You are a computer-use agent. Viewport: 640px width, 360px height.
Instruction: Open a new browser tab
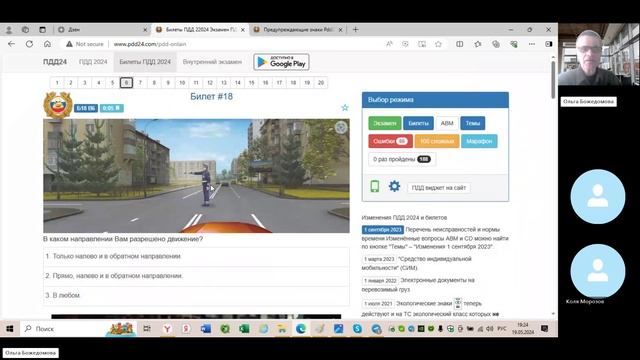point(356,29)
